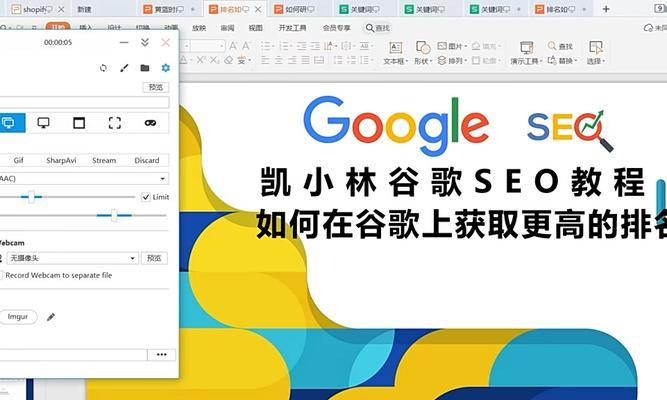This screenshot has height=400, width=667.
Task: Click the 查找 search box in menu bar
Action: [378, 28]
